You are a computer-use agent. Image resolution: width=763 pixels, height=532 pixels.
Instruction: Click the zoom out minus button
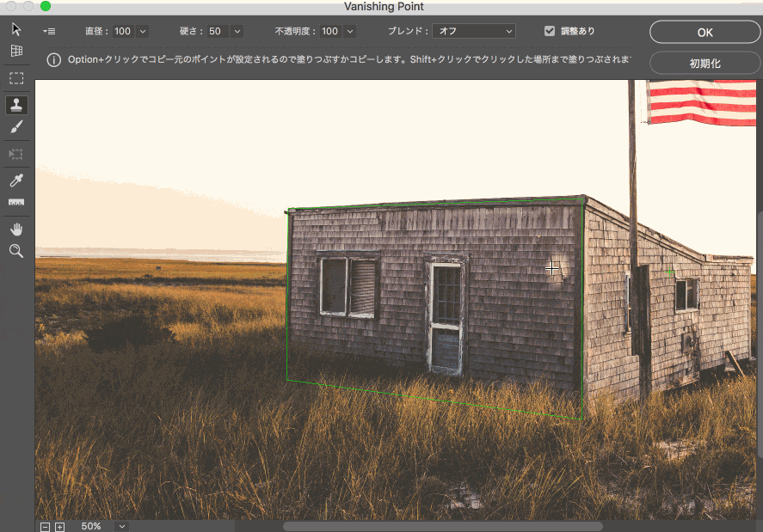(45, 527)
